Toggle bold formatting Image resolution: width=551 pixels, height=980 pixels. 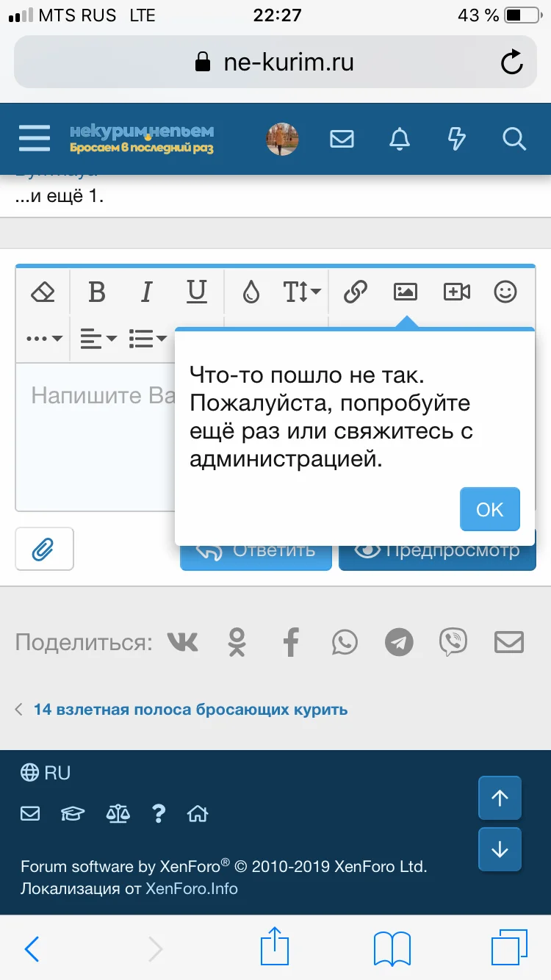96,292
